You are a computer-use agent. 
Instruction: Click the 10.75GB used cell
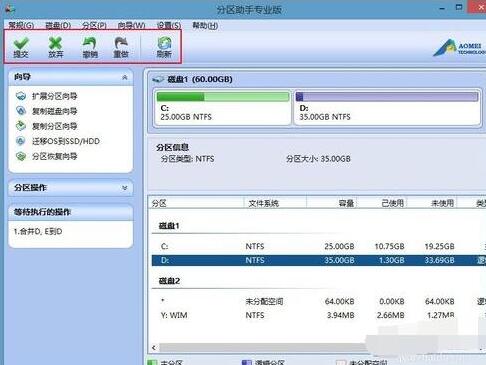tap(389, 246)
